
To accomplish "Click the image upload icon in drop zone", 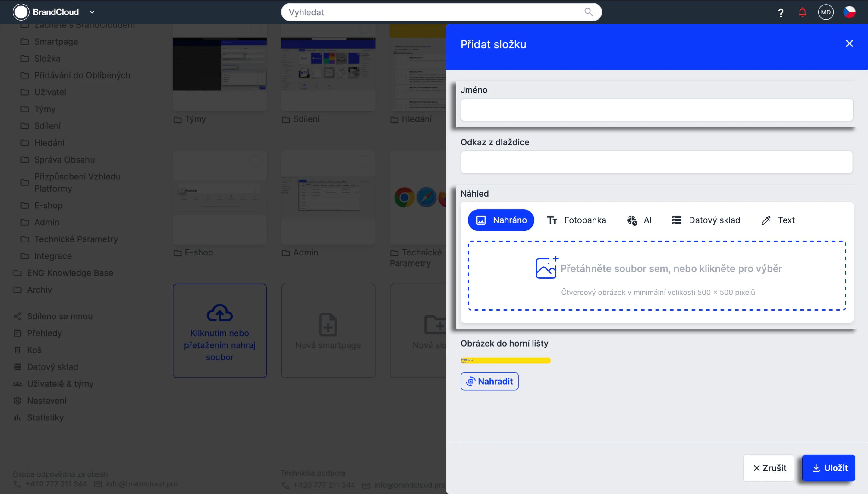I will pyautogui.click(x=546, y=268).
